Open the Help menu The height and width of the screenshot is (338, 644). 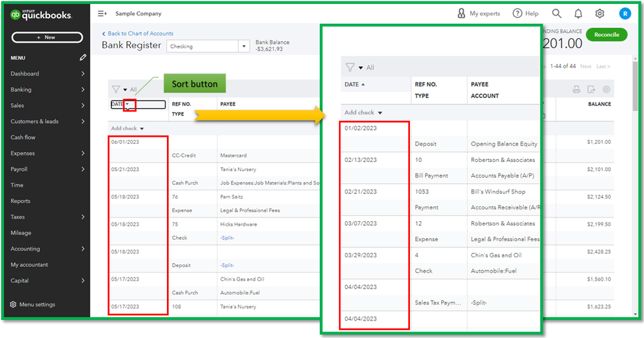pos(525,14)
